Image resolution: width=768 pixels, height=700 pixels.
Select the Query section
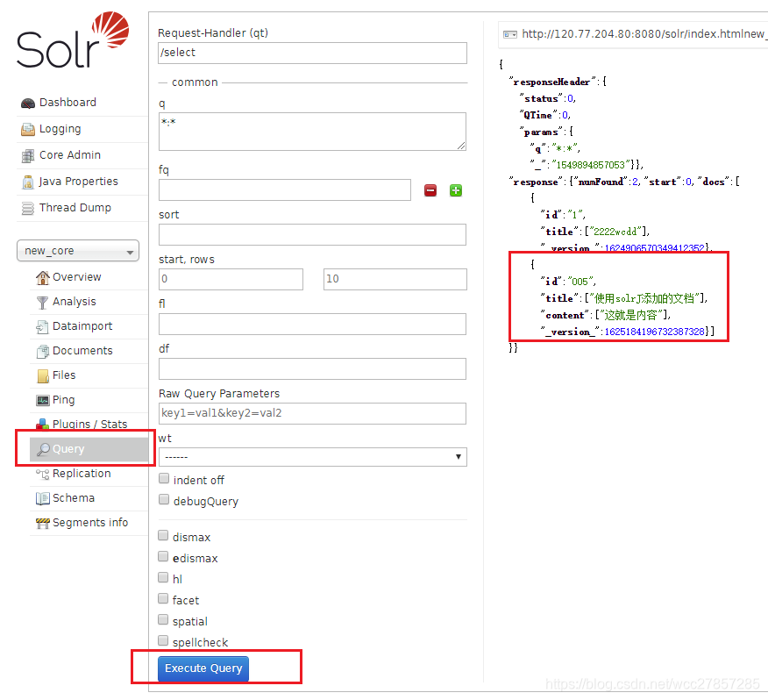pyautogui.click(x=89, y=449)
